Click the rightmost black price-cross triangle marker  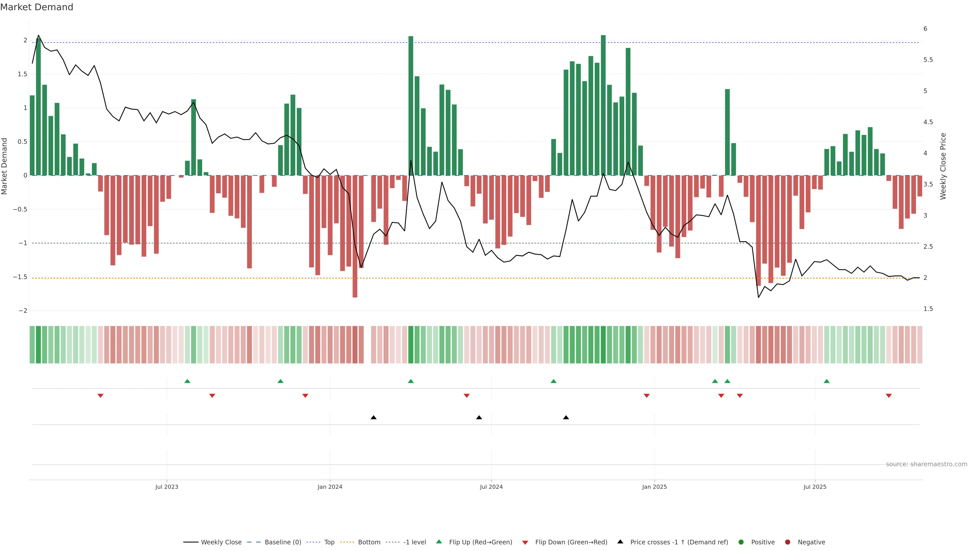566,418
